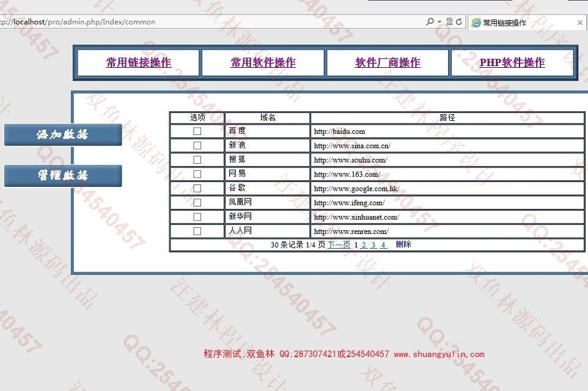Click the 添加数据 sidebar button

pos(63,134)
